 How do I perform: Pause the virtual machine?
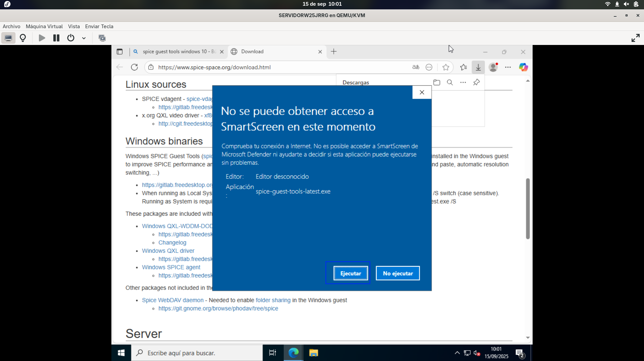pos(56,38)
